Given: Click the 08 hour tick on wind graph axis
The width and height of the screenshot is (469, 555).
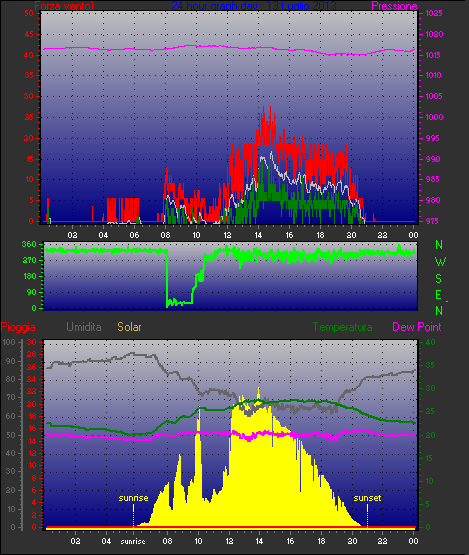Looking at the screenshot, I should 165,235.
